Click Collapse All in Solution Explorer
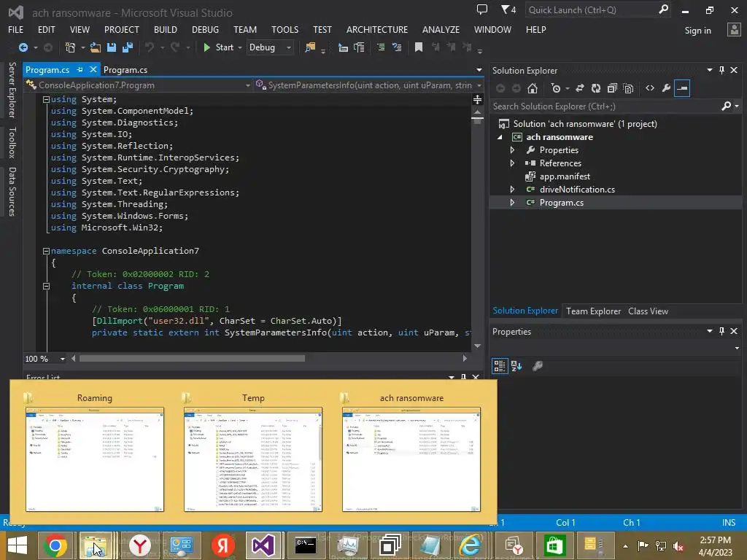This screenshot has width=747, height=560. 612,88
